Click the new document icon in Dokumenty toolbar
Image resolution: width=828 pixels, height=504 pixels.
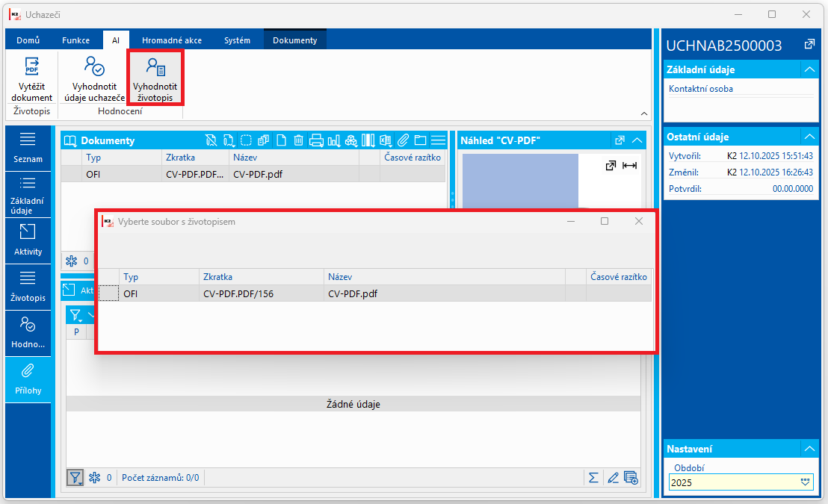[282, 140]
